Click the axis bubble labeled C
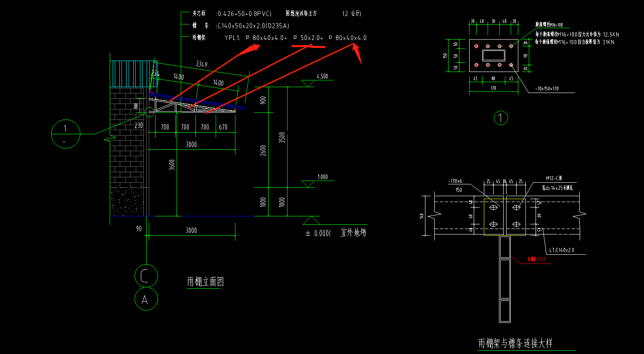The width and height of the screenshot is (644, 354). [146, 276]
